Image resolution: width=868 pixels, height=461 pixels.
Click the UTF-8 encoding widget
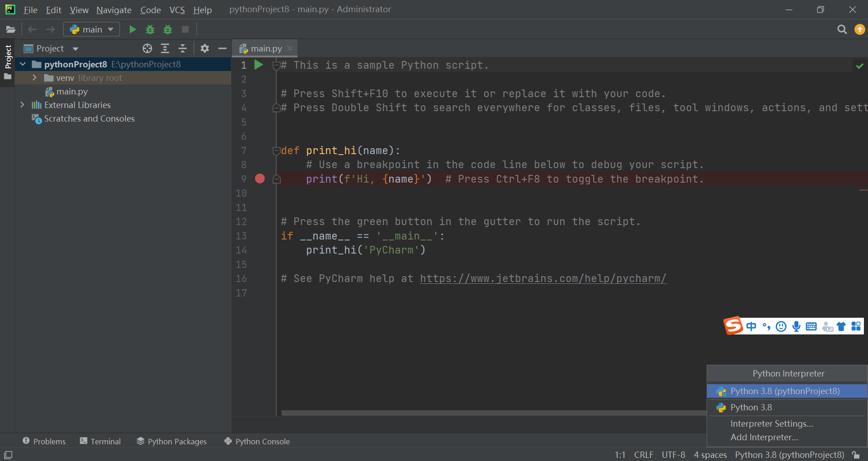(x=673, y=455)
